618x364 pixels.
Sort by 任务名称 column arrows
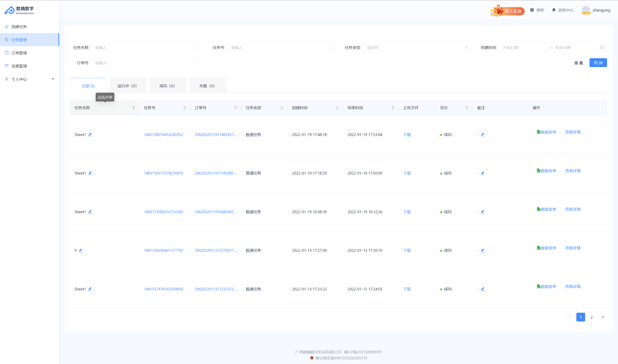[x=134, y=108]
